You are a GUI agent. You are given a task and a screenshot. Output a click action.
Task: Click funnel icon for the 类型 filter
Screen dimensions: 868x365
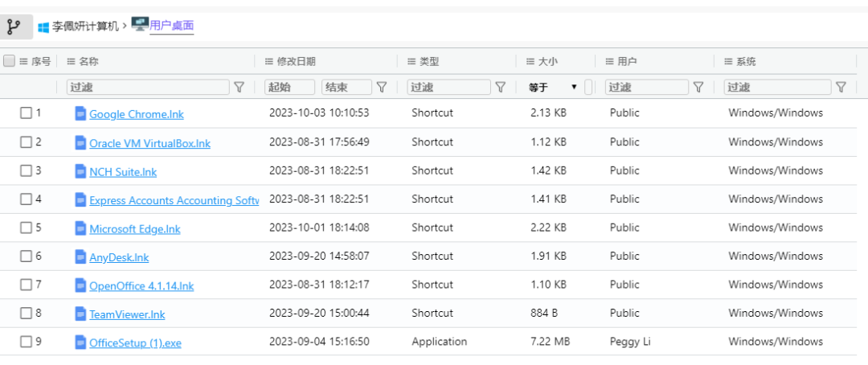pos(501,87)
